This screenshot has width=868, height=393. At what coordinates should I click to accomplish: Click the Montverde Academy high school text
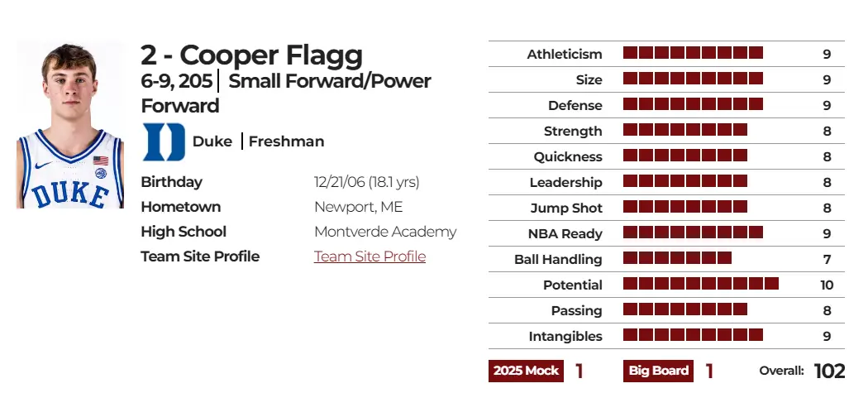pos(385,232)
